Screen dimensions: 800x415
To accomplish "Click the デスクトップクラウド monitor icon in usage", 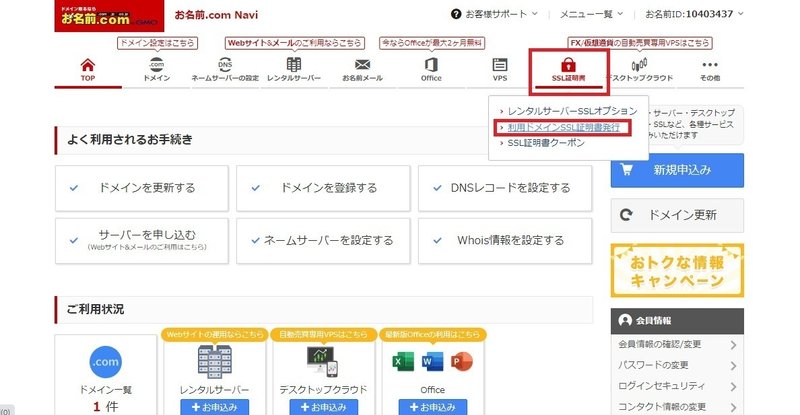I will tap(323, 361).
